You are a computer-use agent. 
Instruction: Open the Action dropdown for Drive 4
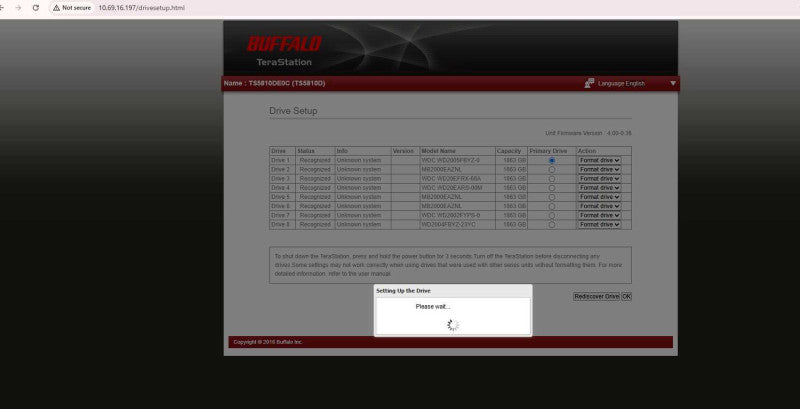(x=599, y=188)
